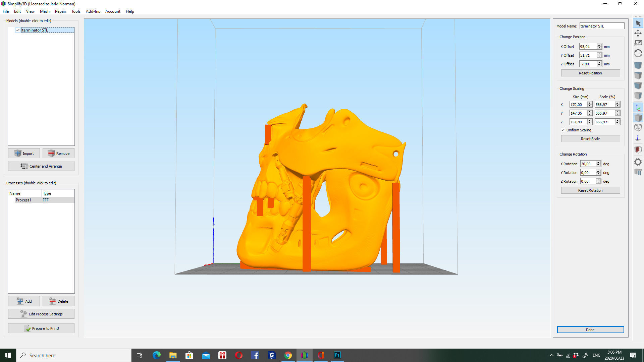Click Prepare to Print button

coord(41,328)
